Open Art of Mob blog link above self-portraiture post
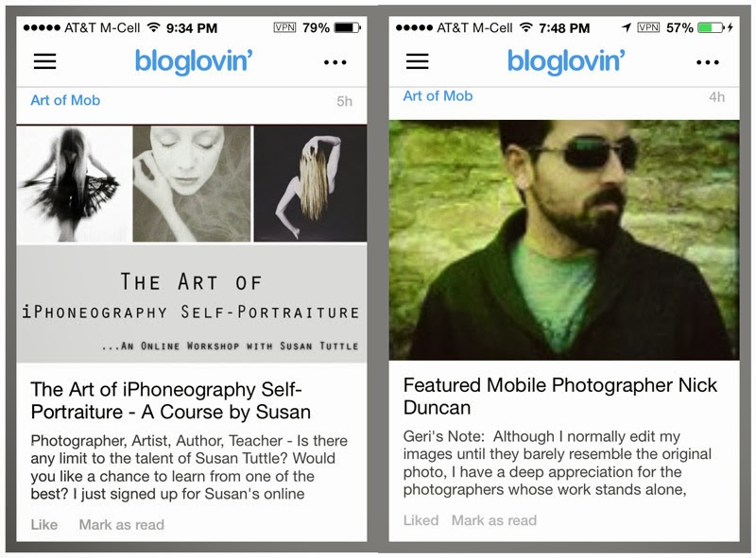Image resolution: width=756 pixels, height=558 pixels. coord(65,100)
